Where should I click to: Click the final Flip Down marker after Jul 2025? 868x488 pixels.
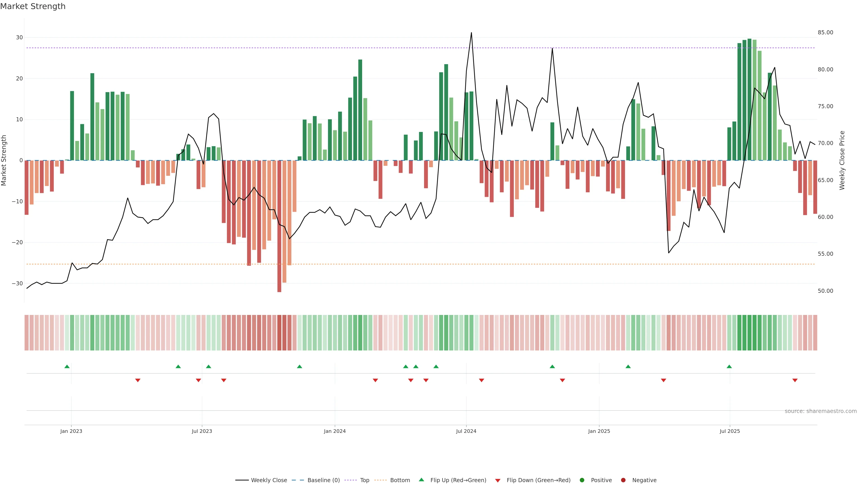click(x=795, y=380)
